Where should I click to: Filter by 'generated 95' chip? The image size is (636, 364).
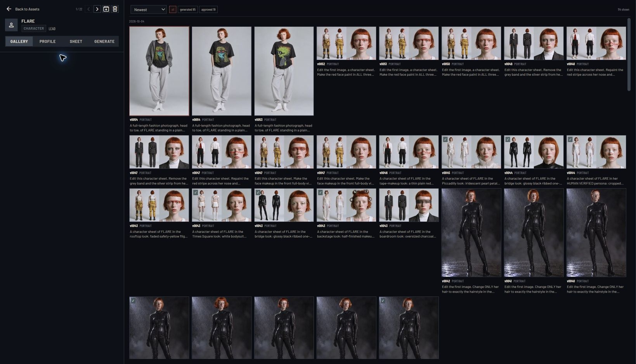[188, 10]
